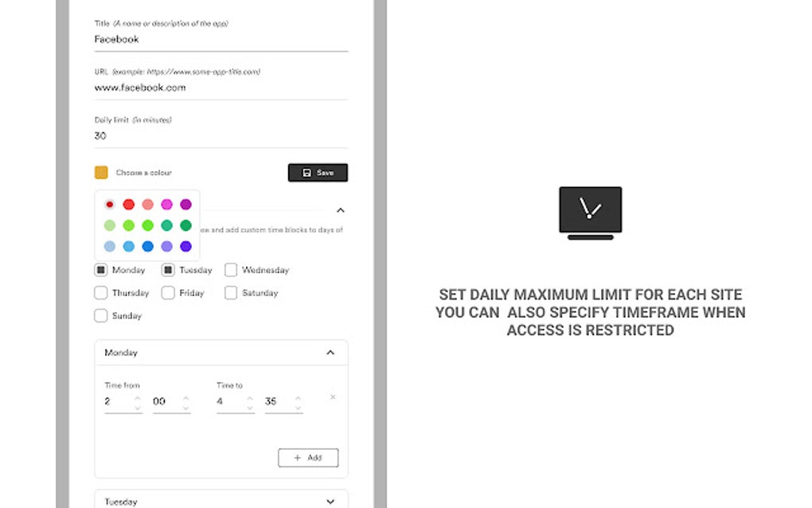
Task: Click the plus icon inside the Add button
Action: coord(299,458)
